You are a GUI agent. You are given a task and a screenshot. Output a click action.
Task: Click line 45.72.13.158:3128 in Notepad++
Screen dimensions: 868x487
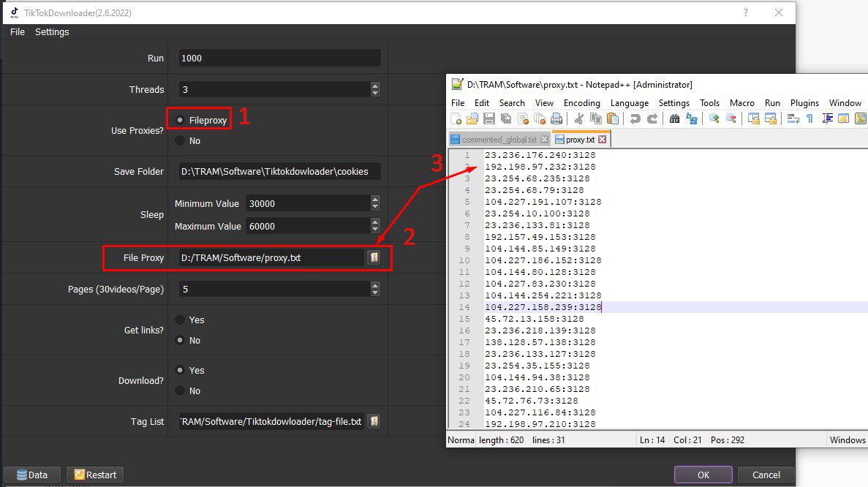(x=535, y=319)
